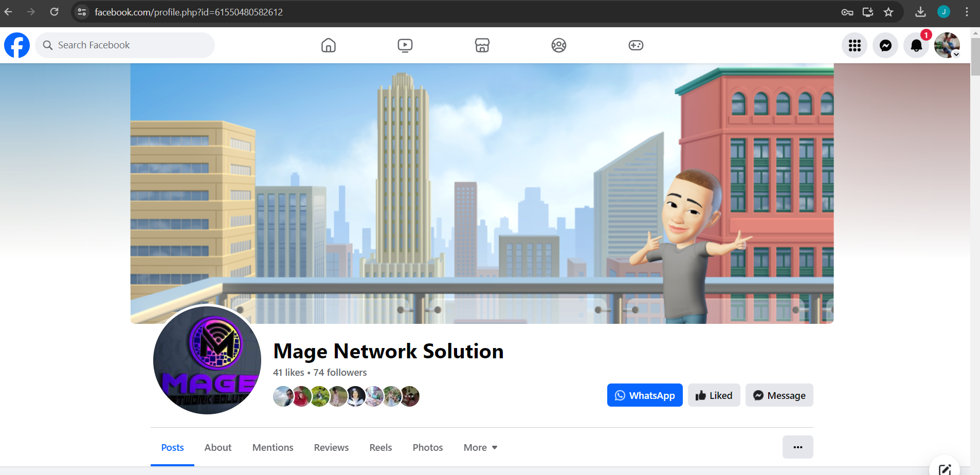
Task: Open browser Downloads
Action: coord(920,12)
